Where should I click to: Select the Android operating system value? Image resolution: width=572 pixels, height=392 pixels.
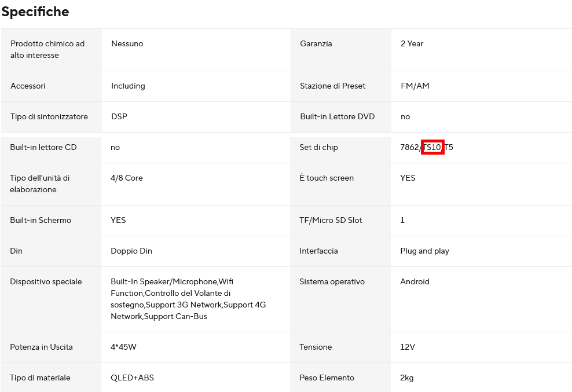click(415, 281)
